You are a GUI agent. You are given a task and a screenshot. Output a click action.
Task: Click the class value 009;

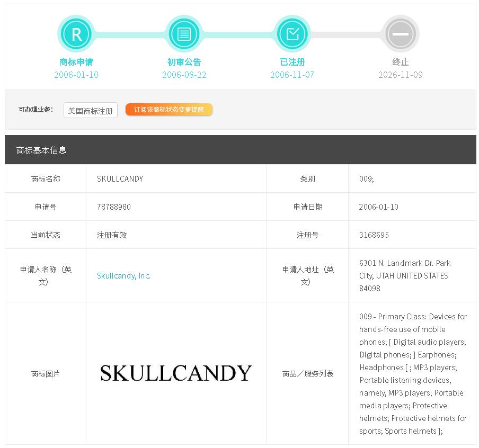pyautogui.click(x=367, y=179)
